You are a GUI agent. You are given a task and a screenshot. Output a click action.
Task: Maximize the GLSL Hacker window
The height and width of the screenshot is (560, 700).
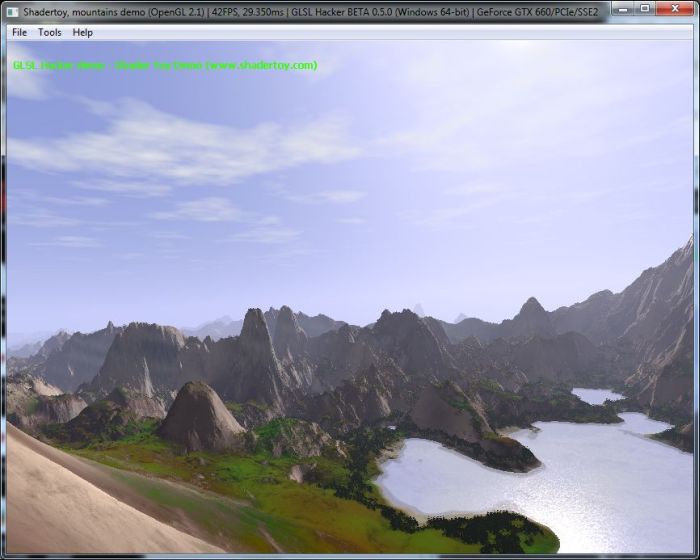[645, 8]
